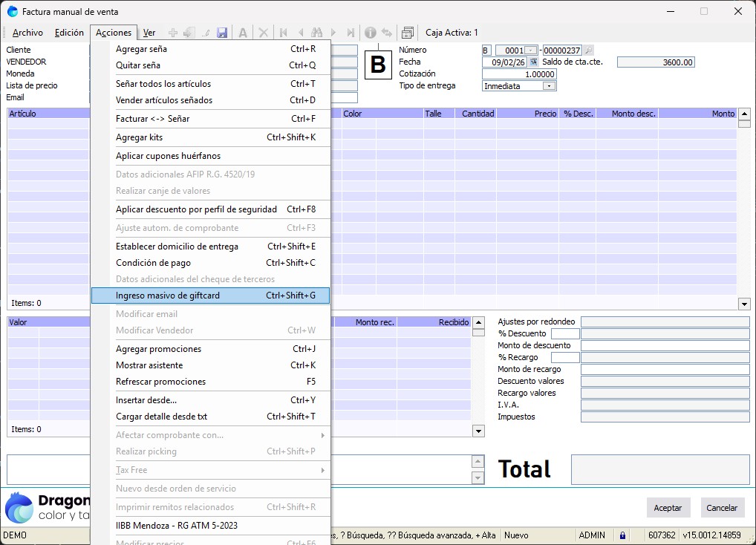This screenshot has height=545, width=756.
Task: Click the magnifier icon beside invoice number
Action: pyautogui.click(x=588, y=50)
